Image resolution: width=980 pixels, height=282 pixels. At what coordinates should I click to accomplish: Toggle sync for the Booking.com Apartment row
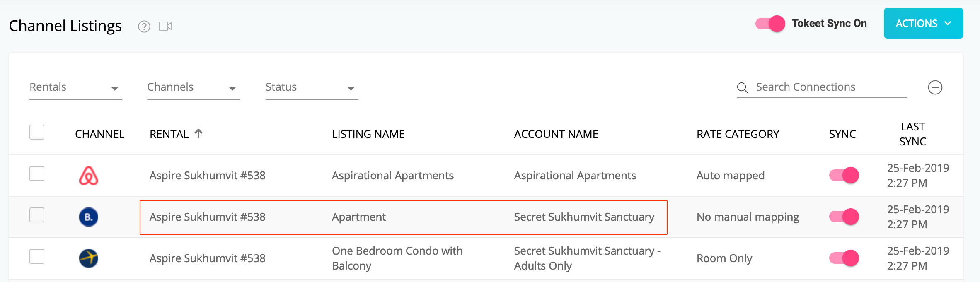pyautogui.click(x=844, y=217)
